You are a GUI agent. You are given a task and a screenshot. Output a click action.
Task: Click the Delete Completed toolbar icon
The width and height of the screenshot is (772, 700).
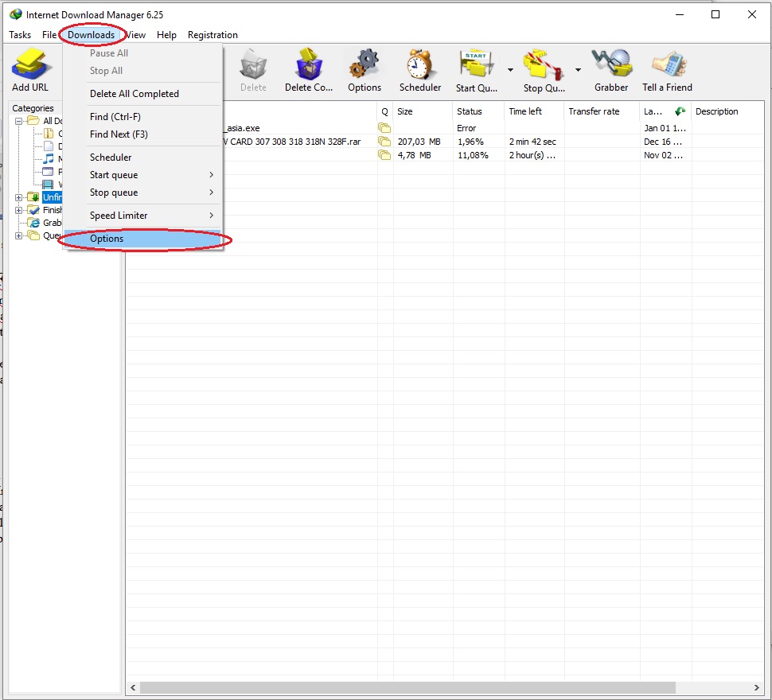309,68
